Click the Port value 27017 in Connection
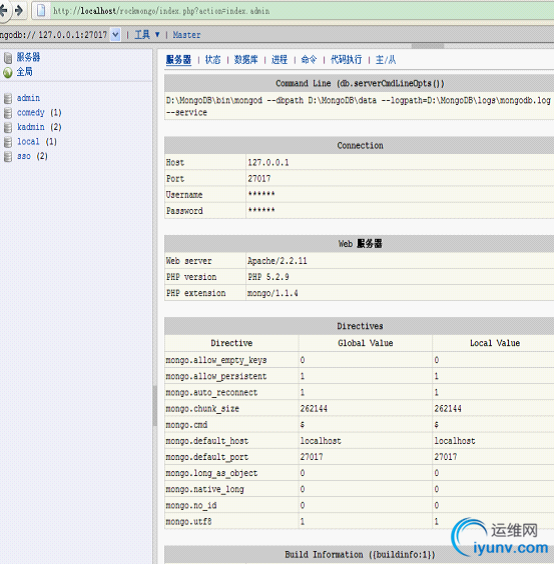The height and width of the screenshot is (564, 554). point(259,179)
